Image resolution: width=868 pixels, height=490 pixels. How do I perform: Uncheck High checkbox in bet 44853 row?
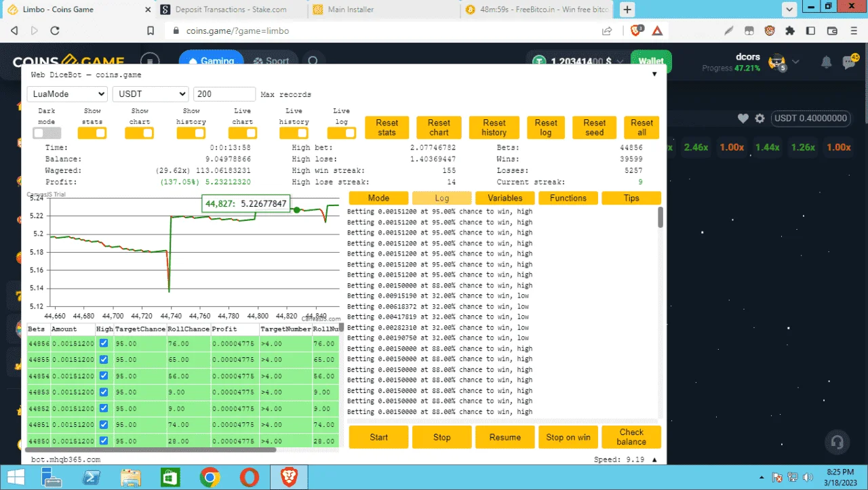pyautogui.click(x=104, y=392)
